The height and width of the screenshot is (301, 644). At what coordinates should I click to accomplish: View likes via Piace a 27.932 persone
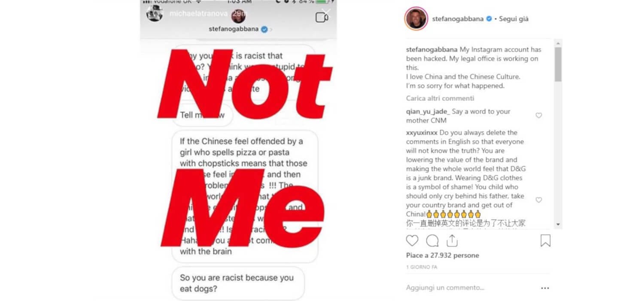(442, 255)
